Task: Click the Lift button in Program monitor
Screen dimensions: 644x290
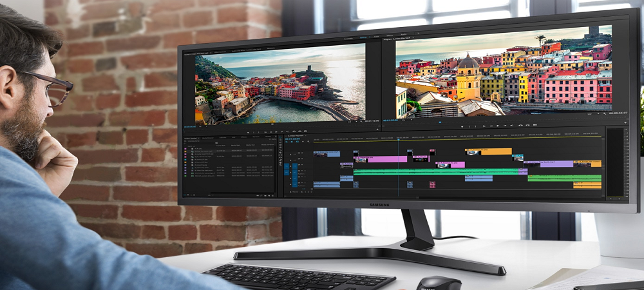Action: point(520,125)
